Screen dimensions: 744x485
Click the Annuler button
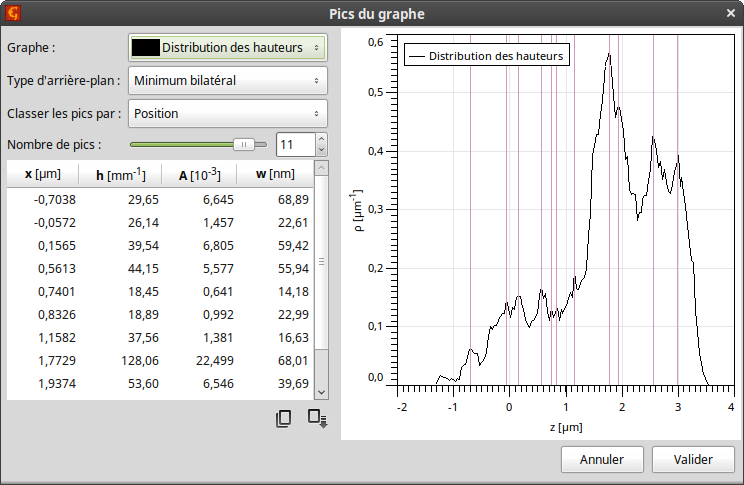pos(602,459)
